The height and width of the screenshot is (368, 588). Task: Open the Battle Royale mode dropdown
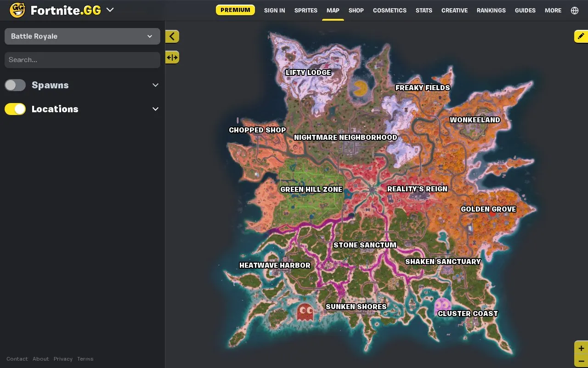pos(82,36)
